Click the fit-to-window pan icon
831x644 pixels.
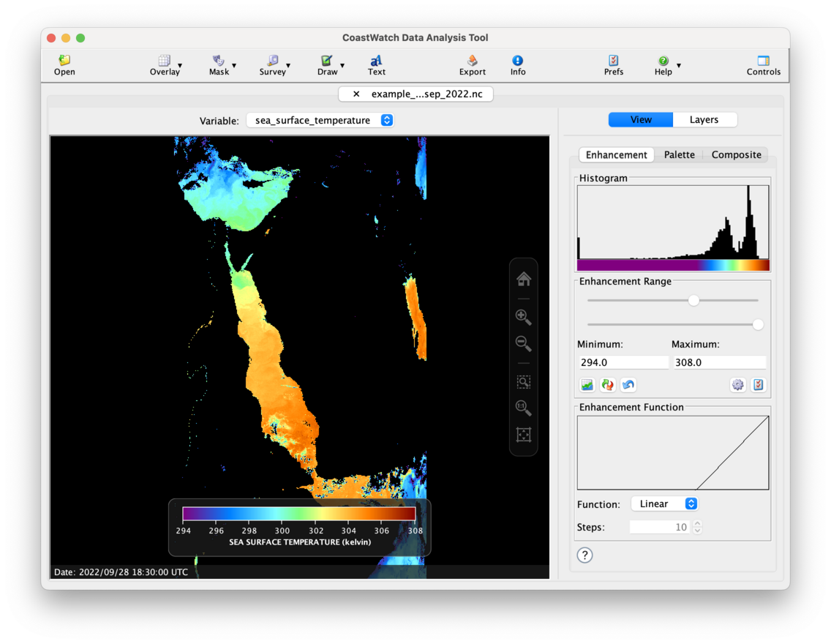pyautogui.click(x=523, y=435)
